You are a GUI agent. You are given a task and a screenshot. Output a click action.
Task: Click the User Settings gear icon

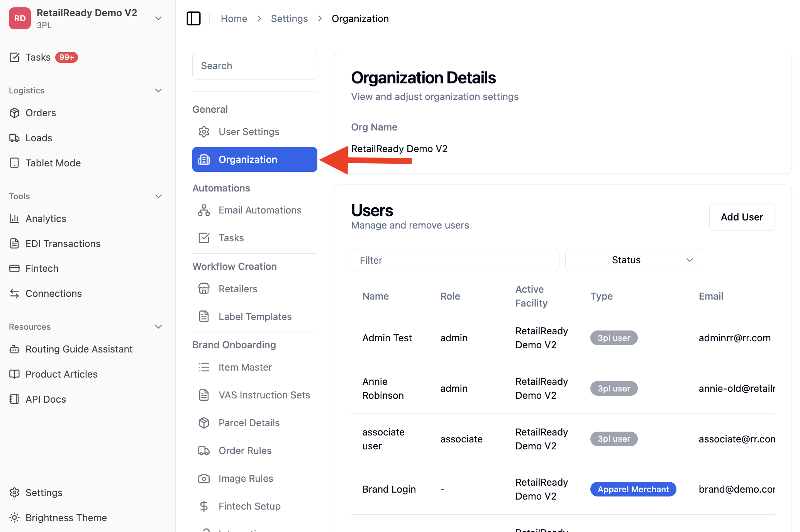coord(204,132)
